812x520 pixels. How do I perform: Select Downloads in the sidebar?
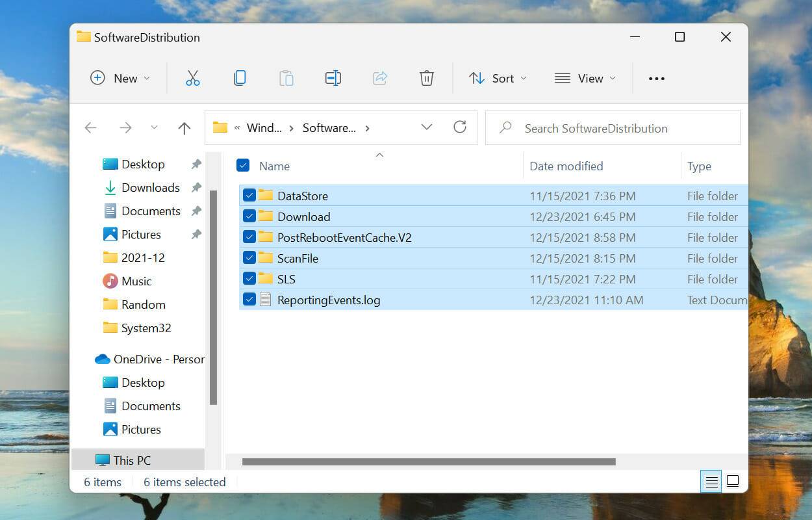pyautogui.click(x=150, y=187)
